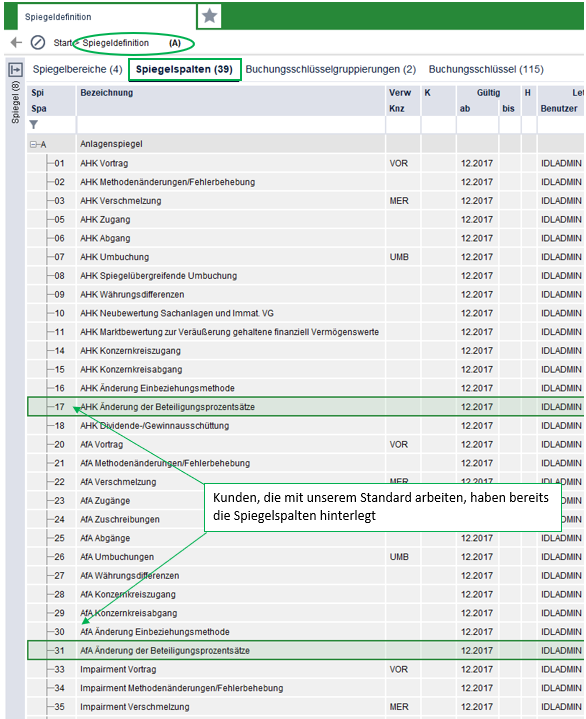The image size is (586, 719).
Task: Click 12.2017 date in AHK Zugang row
Action: [x=477, y=220]
